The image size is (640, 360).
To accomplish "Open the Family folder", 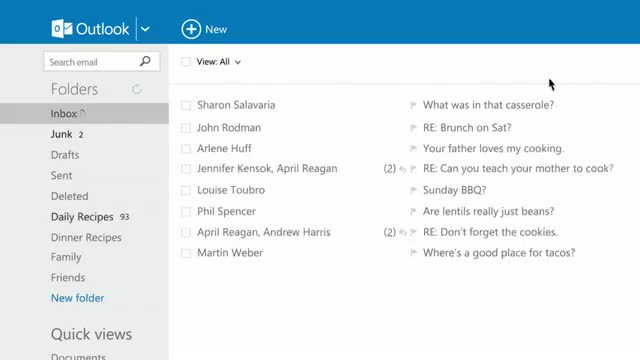I will click(x=66, y=257).
